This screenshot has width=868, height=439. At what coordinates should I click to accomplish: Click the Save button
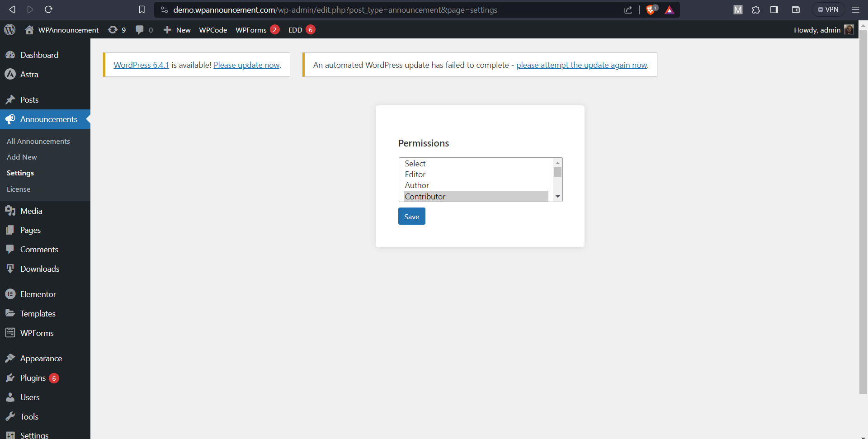(x=411, y=217)
